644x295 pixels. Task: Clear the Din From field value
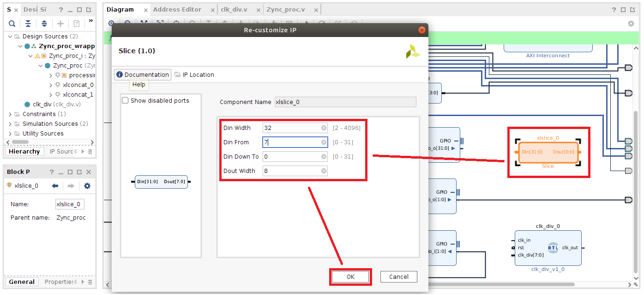coord(324,142)
